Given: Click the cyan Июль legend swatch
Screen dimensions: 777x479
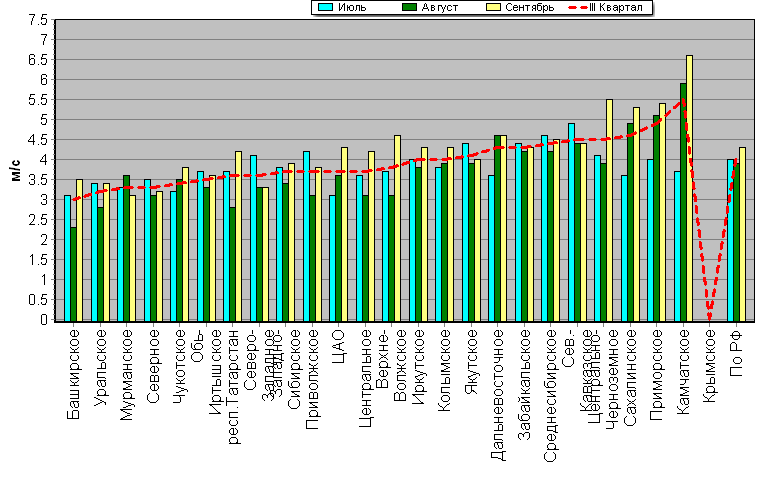Looking at the screenshot, I should (325, 7).
